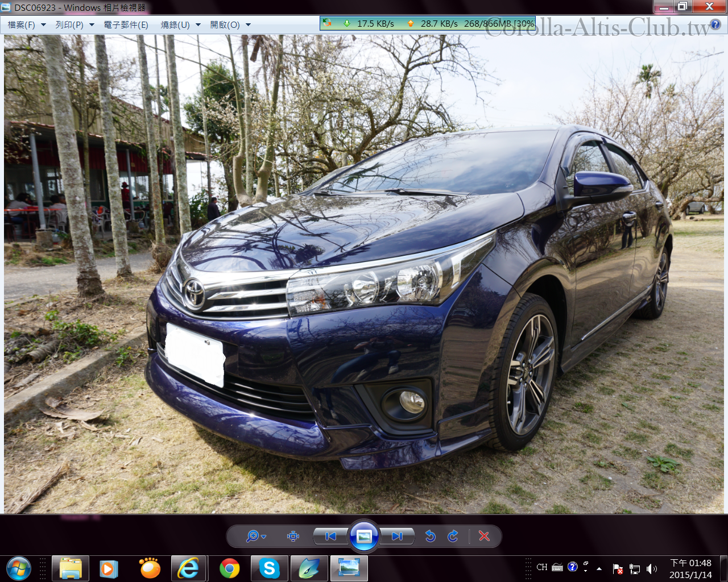Open the orange GOM Player taskbar icon
This screenshot has height=582, width=728.
(150, 568)
